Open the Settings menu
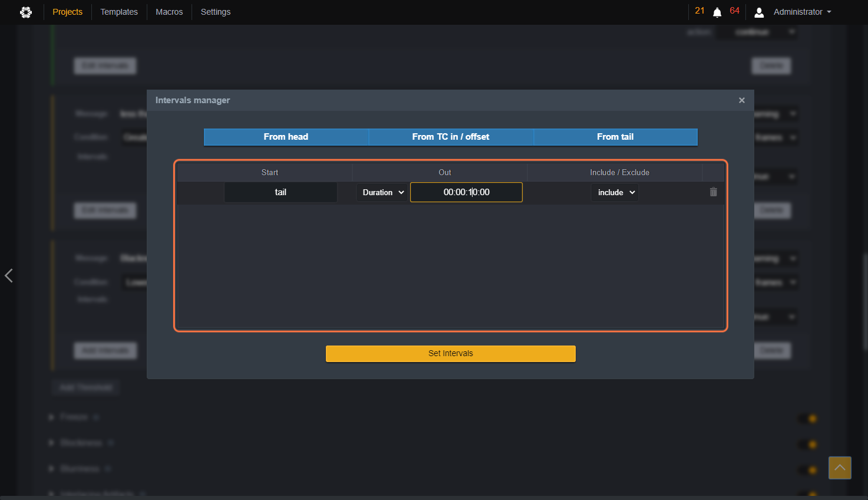 click(216, 12)
